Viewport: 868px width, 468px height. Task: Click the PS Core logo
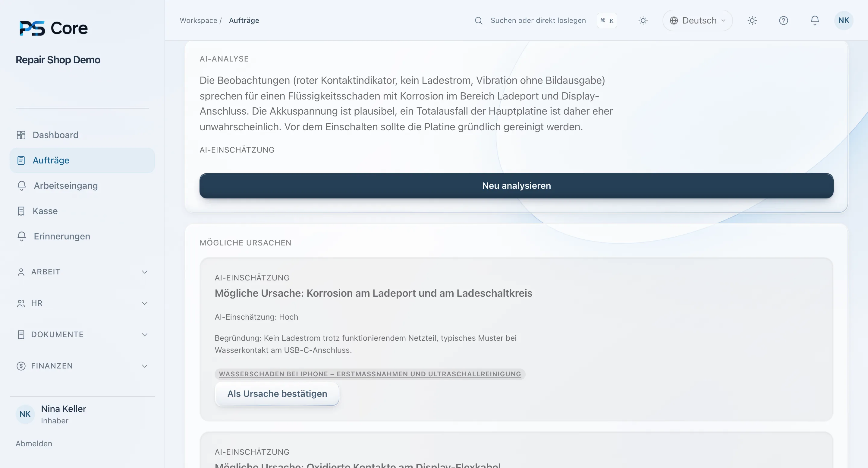[x=53, y=28]
